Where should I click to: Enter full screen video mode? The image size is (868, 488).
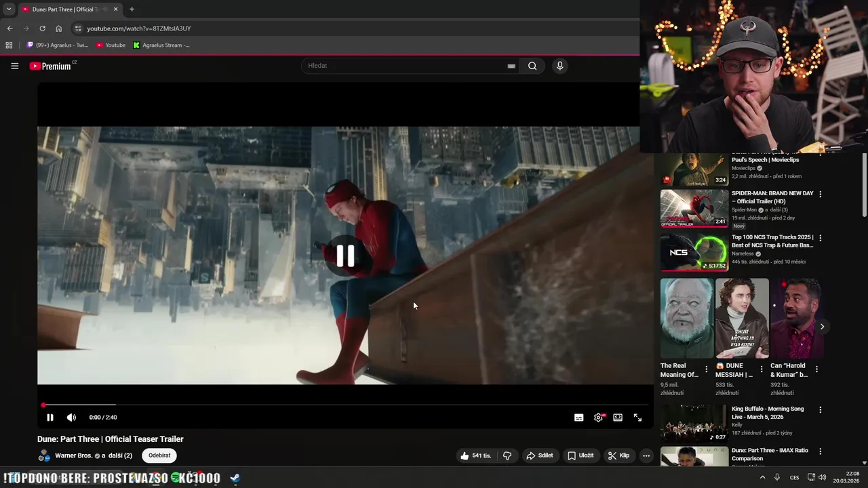coord(637,418)
